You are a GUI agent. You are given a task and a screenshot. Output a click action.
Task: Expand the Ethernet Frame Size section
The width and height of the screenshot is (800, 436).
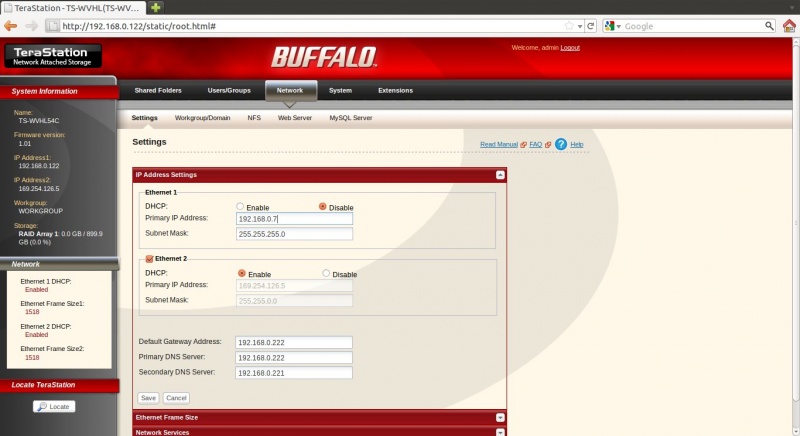500,418
